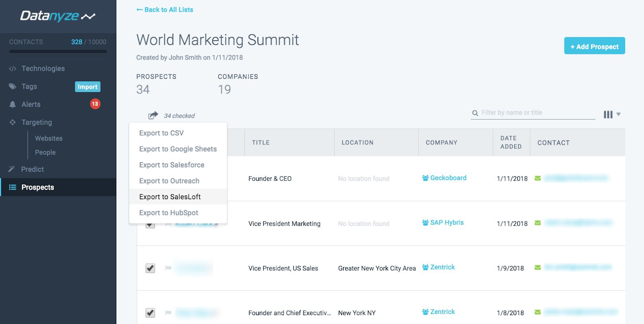Click the Tags icon in sidebar

tap(12, 87)
